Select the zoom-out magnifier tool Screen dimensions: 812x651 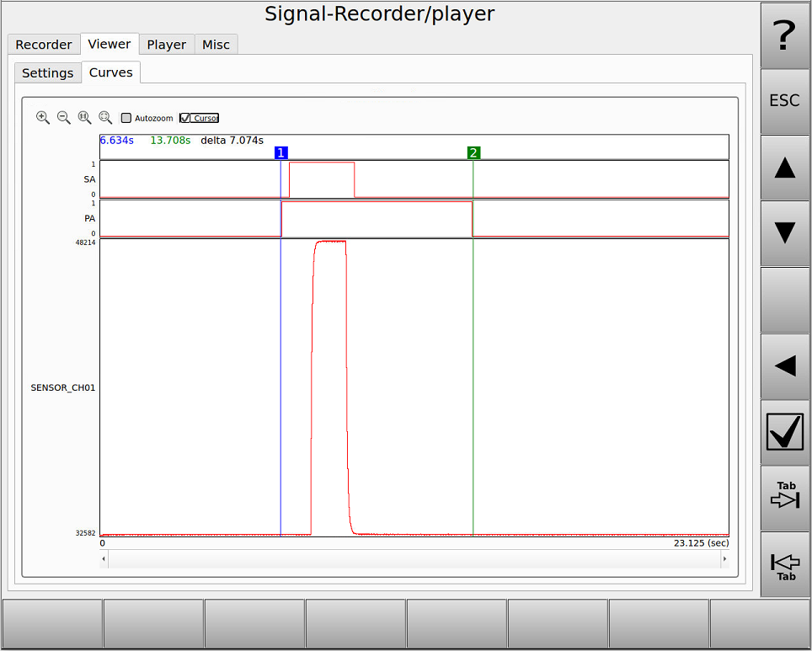point(63,118)
